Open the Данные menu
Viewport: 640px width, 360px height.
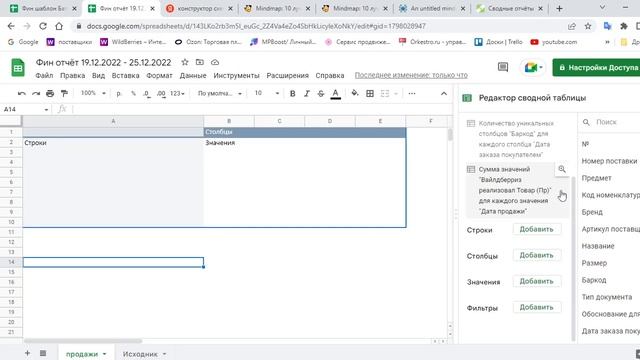coord(193,76)
